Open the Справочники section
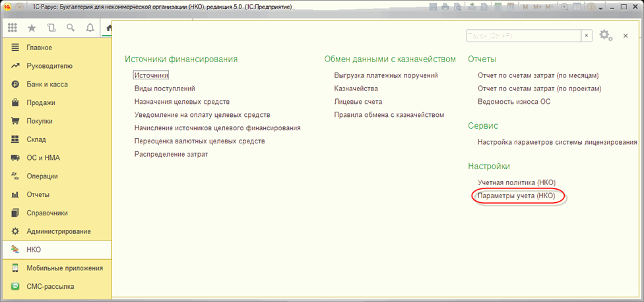This screenshot has width=644, height=302. click(x=56, y=213)
